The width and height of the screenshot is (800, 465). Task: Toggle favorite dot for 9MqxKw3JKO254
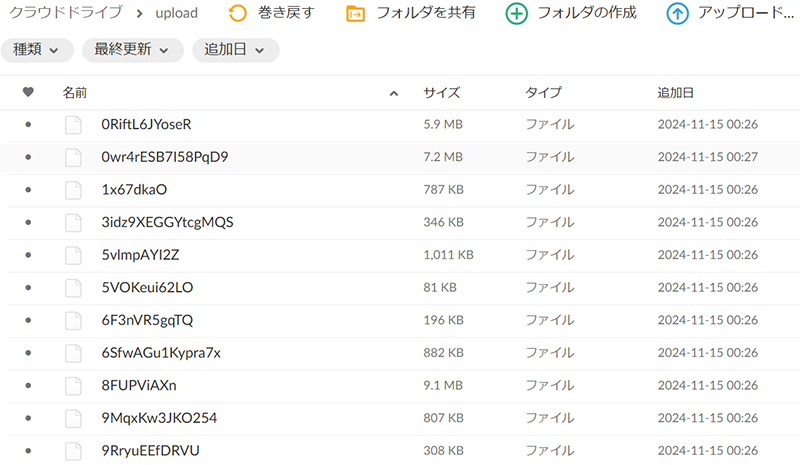coord(28,418)
